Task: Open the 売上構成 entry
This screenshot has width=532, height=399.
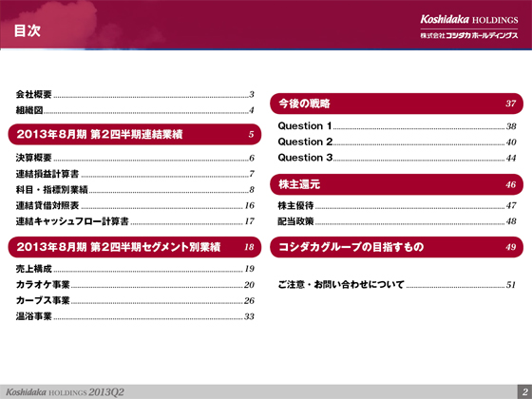Action: (135, 269)
